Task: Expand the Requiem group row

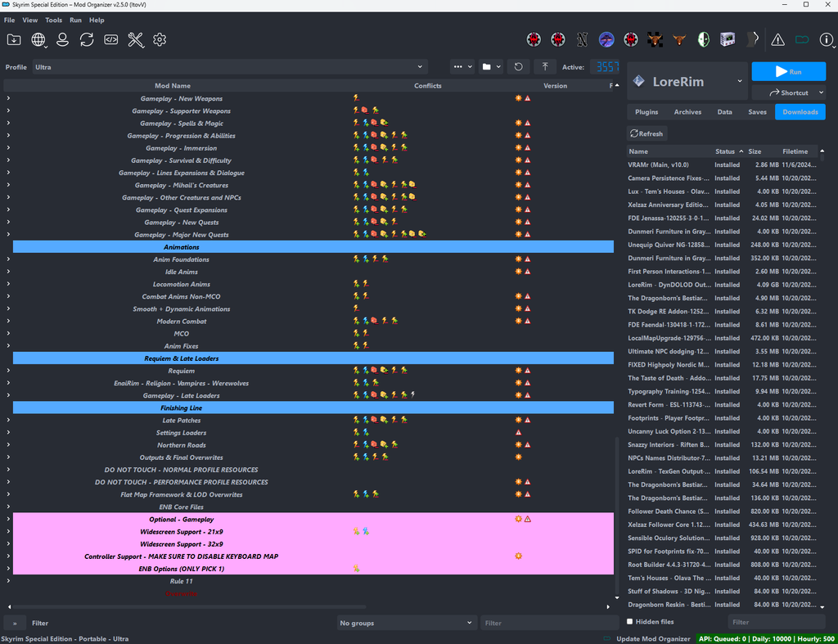Action: [x=8, y=371]
